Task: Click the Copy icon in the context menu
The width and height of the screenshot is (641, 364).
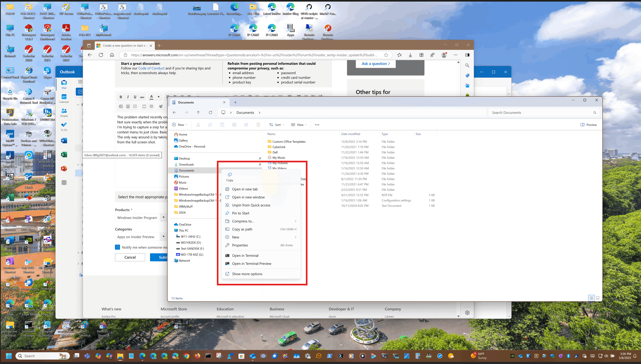Action: (230, 177)
